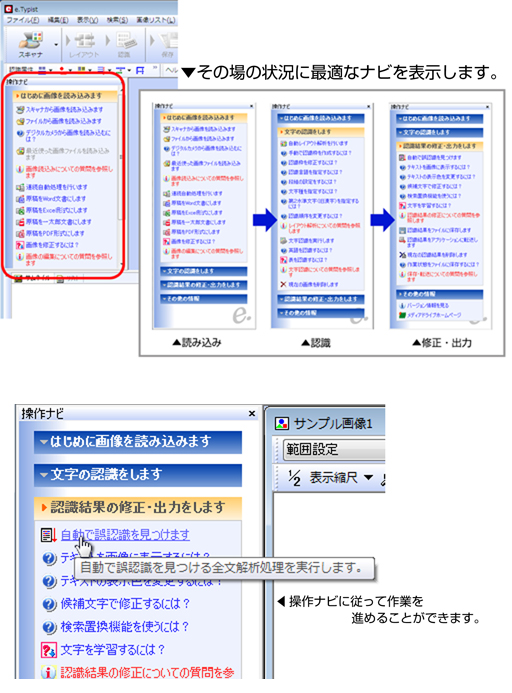Open the 編集(E) menu
Viewport: 512px width, 693px height.
click(58, 20)
